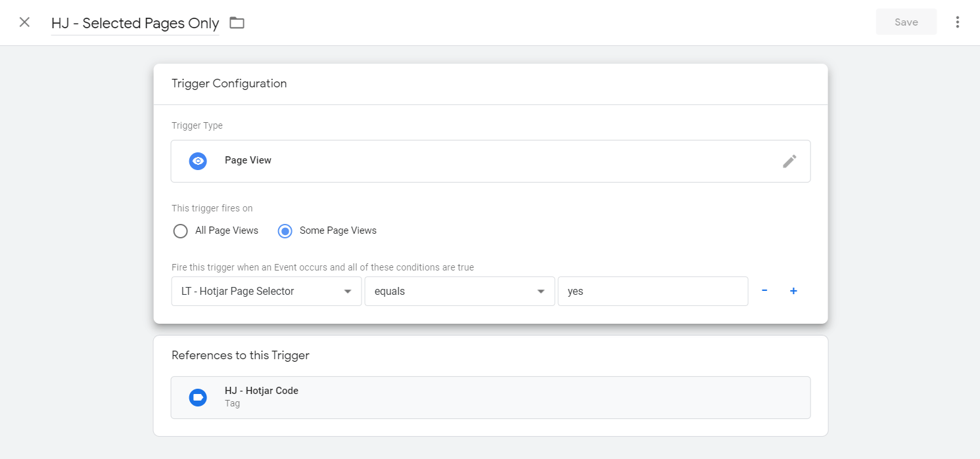Click the pencil icon to edit trigger type

[789, 161]
